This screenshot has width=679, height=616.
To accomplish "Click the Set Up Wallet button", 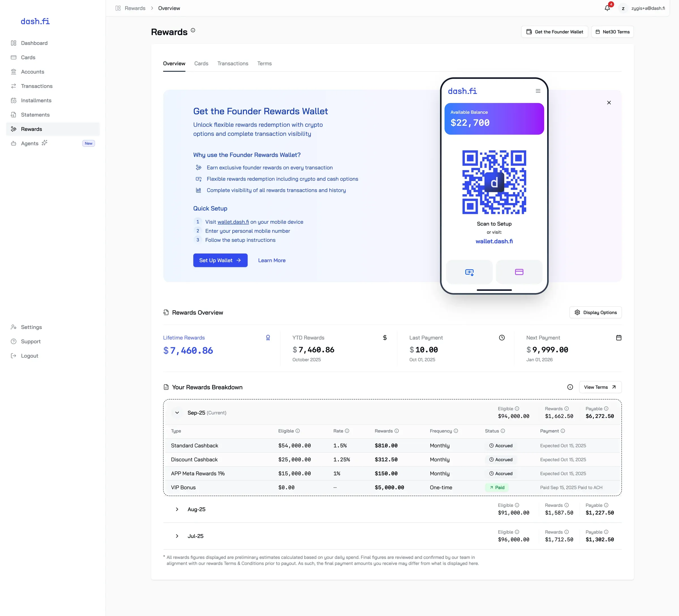I will (220, 260).
